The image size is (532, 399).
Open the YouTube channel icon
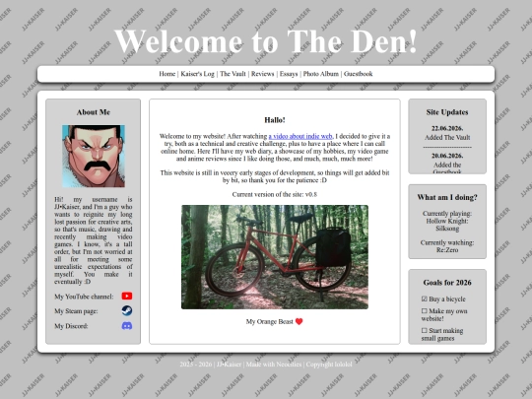click(127, 296)
